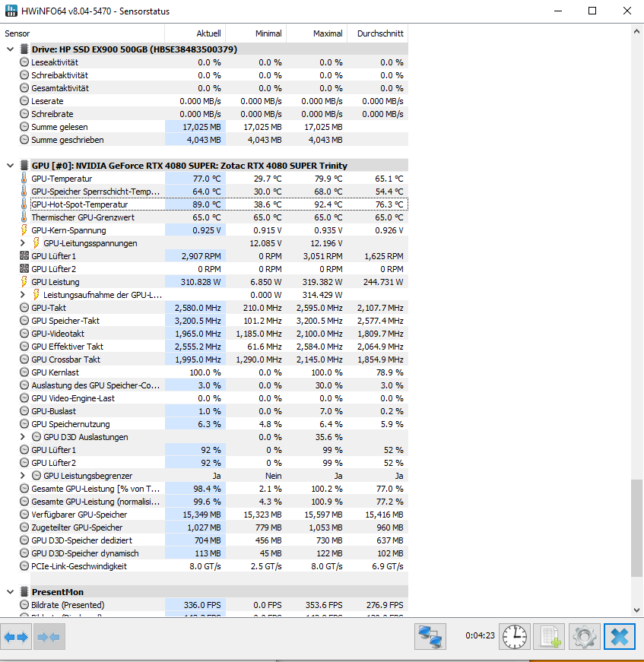Click chip icon of GPU [#0] group

[x=24, y=166]
